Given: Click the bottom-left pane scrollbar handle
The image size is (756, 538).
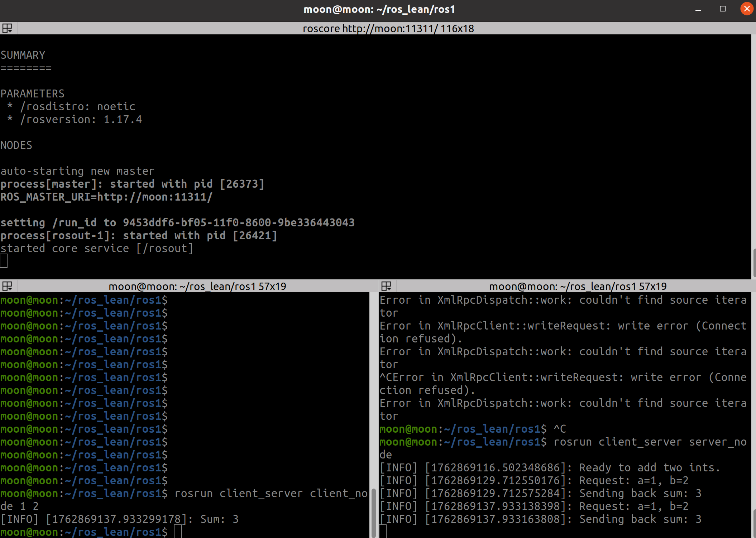Looking at the screenshot, I should click(373, 512).
